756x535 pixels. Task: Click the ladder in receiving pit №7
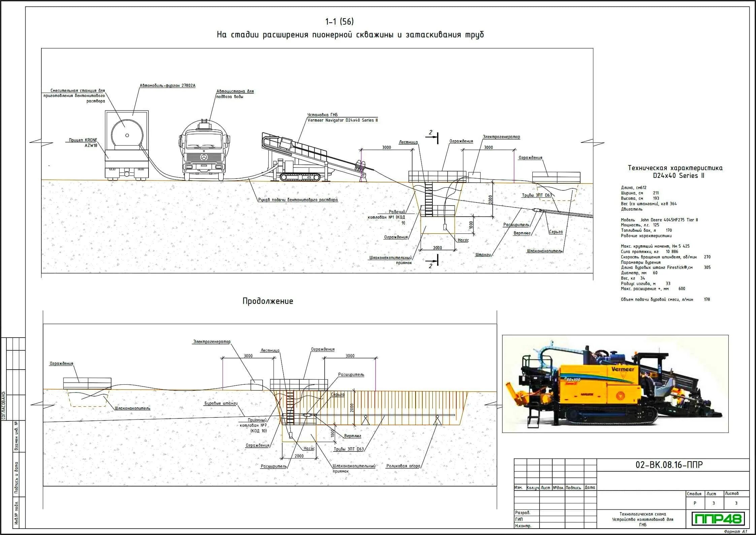[290, 407]
